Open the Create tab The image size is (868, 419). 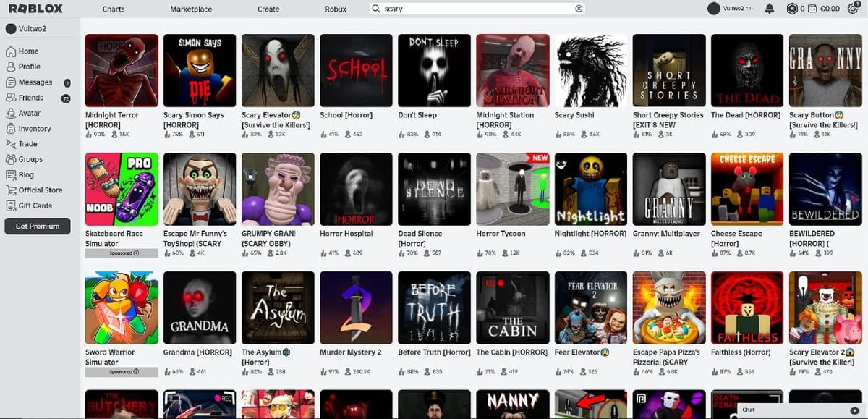[268, 9]
